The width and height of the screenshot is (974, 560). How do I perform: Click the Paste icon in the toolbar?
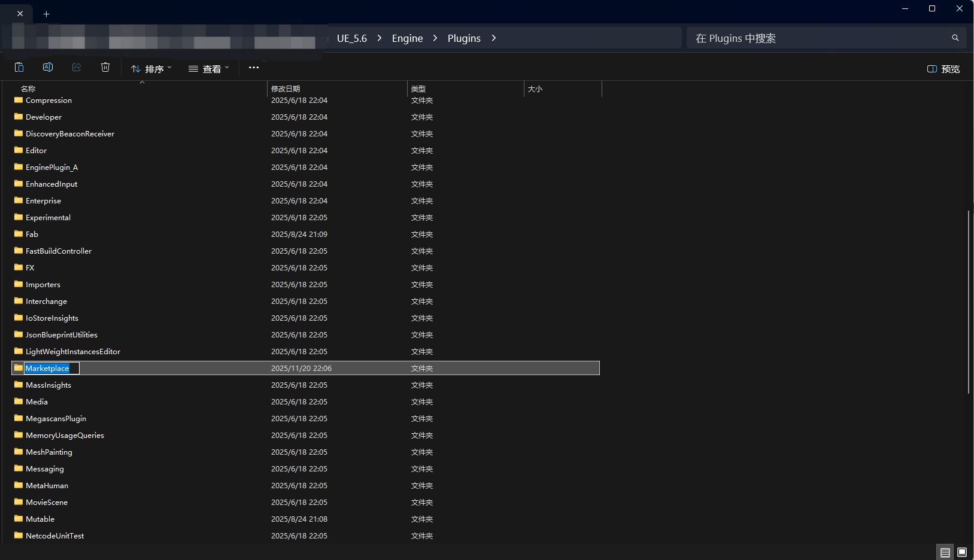[x=19, y=68]
